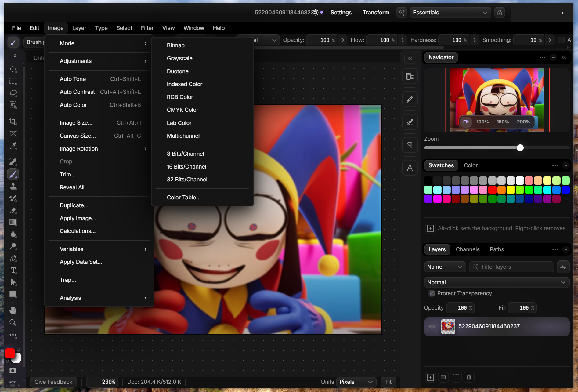This screenshot has width=578, height=392.
Task: Open the Essentials workspace dropdown
Action: click(x=450, y=13)
